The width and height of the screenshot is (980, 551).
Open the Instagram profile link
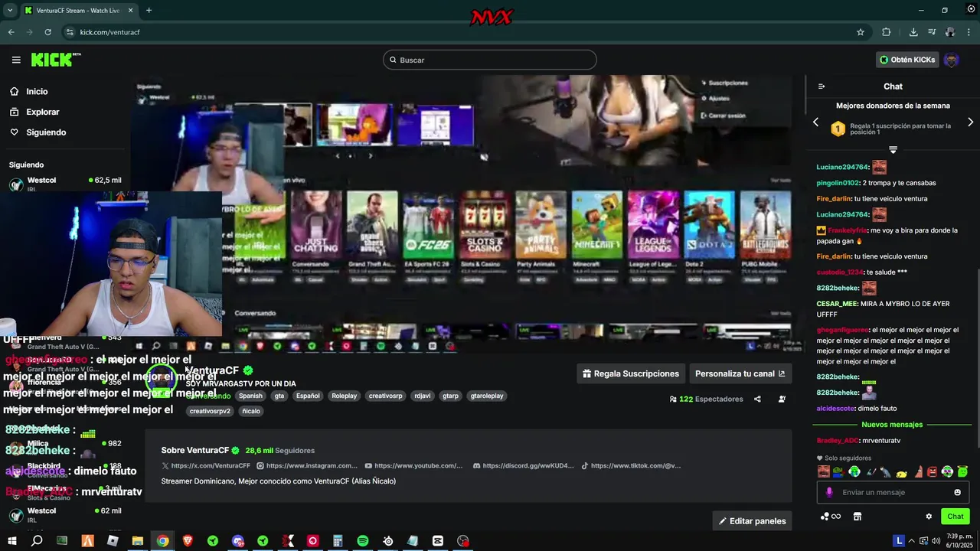click(x=307, y=465)
